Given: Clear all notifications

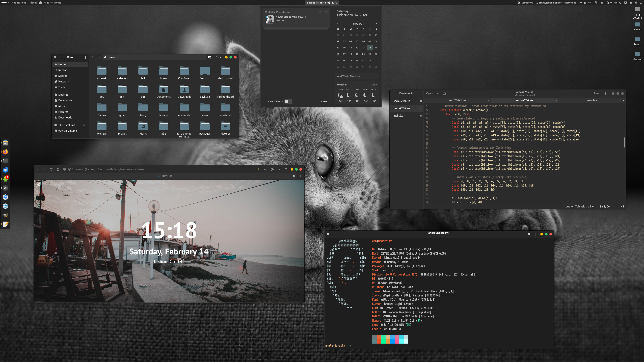Looking at the screenshot, I should click(324, 101).
